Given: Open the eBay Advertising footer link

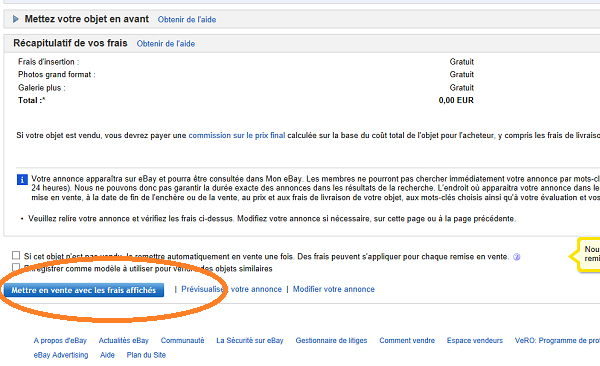Looking at the screenshot, I should [x=61, y=355].
